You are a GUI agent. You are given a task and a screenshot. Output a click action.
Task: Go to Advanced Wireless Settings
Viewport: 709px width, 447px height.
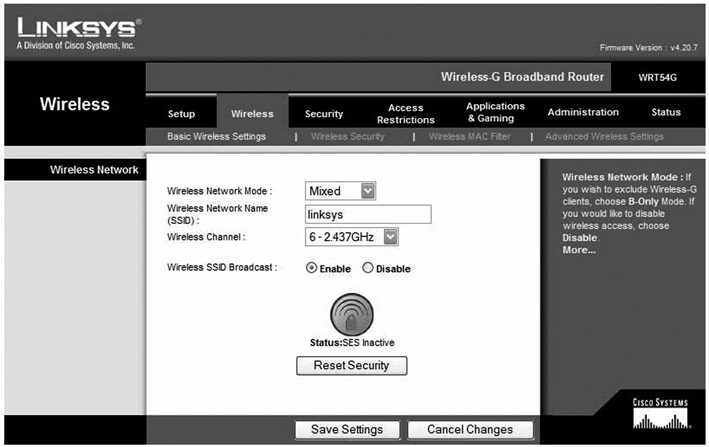coord(603,136)
